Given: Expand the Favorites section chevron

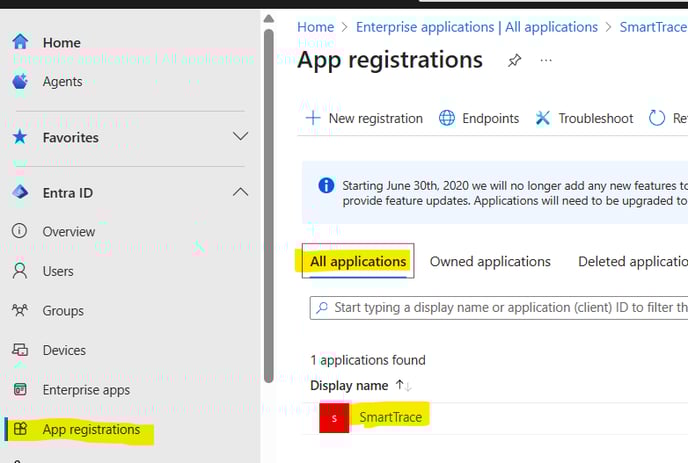Looking at the screenshot, I should tap(240, 136).
